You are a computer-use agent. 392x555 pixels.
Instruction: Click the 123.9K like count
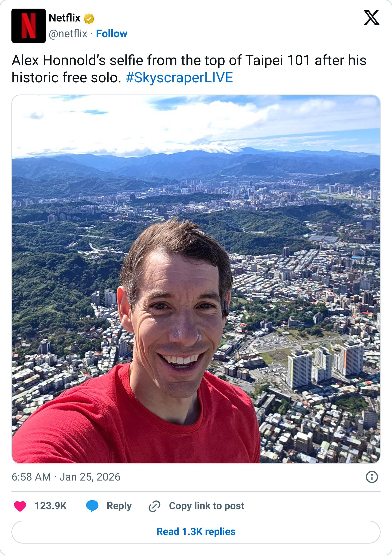[51, 506]
